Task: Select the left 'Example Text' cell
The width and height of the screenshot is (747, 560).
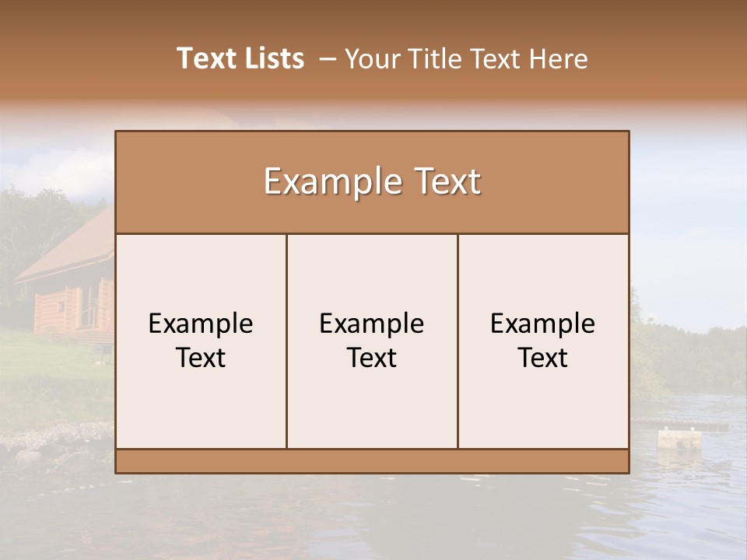Action: point(201,341)
